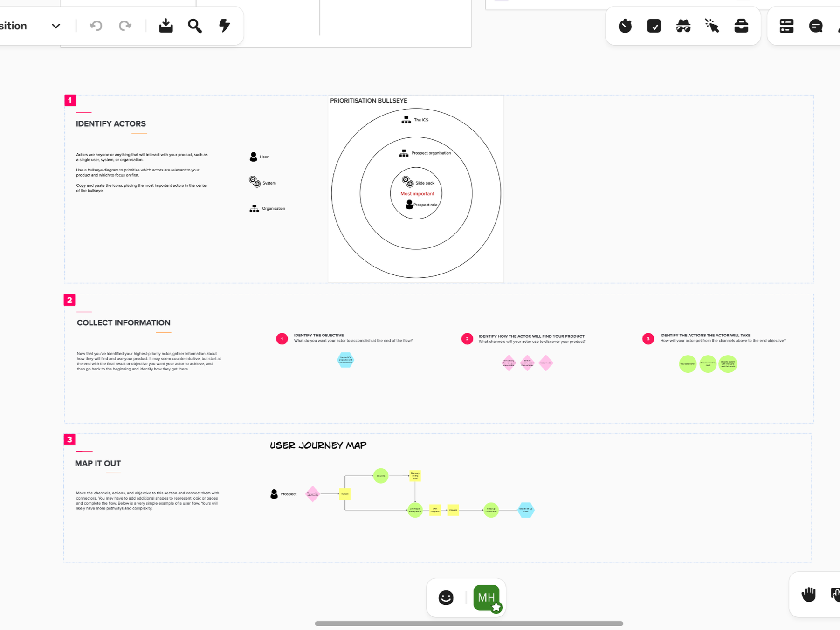The width and height of the screenshot is (840, 630).
Task: Click the MH user avatar
Action: point(487,598)
